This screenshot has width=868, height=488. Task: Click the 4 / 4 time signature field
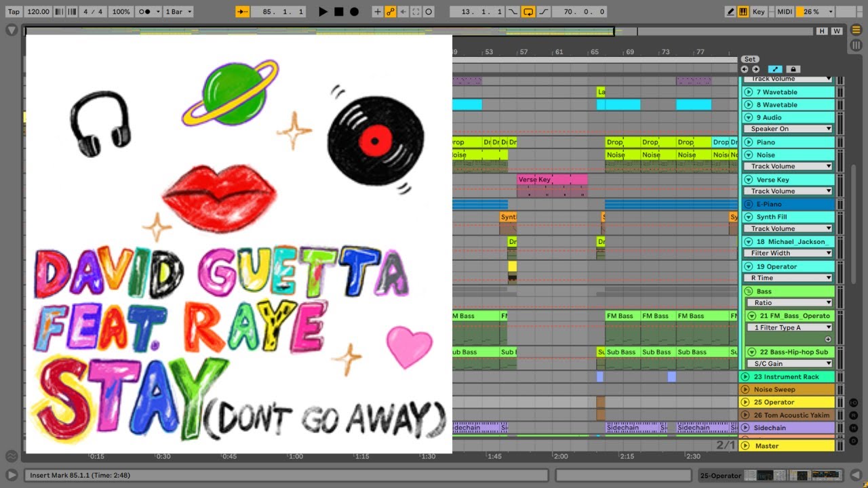[x=93, y=12]
